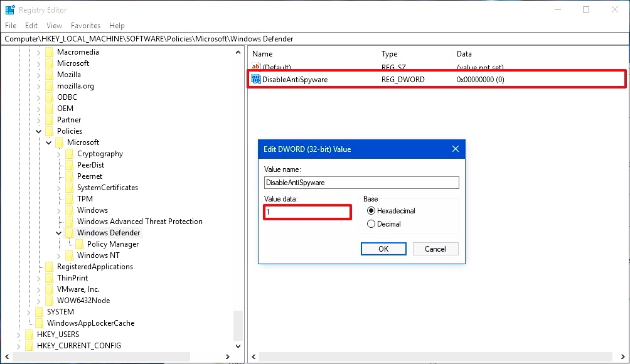
Task: Cancel the Edit DWORD dialog
Action: [x=435, y=249]
